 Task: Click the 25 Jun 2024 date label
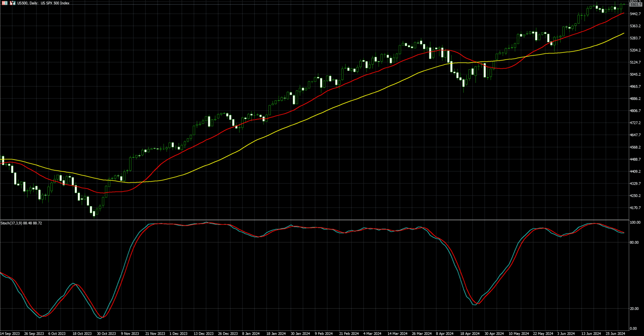tap(615, 334)
